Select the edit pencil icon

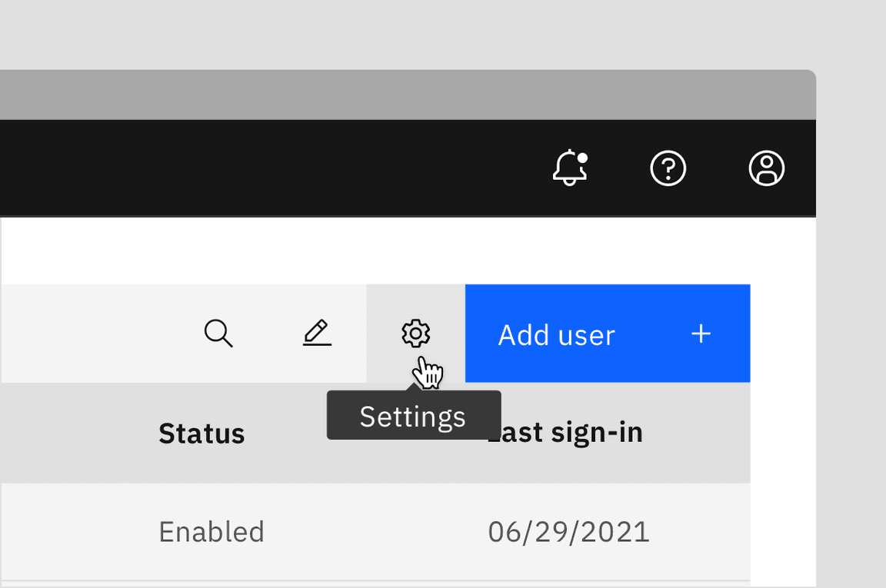(x=317, y=334)
